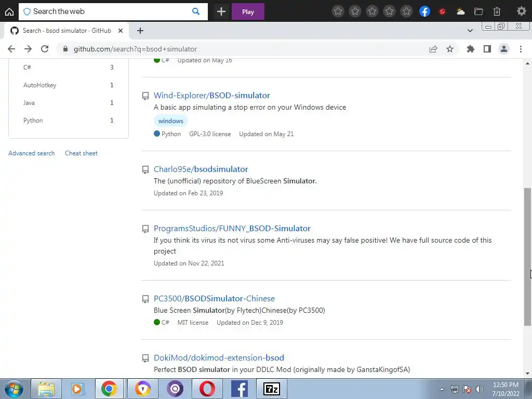The height and width of the screenshot is (399, 532).
Task: Open 7-Zip from taskbar
Action: point(271,389)
